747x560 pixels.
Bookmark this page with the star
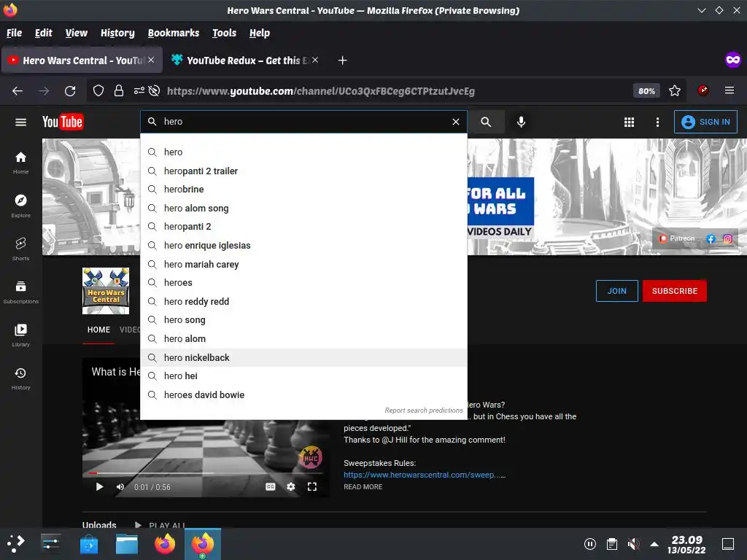point(675,90)
